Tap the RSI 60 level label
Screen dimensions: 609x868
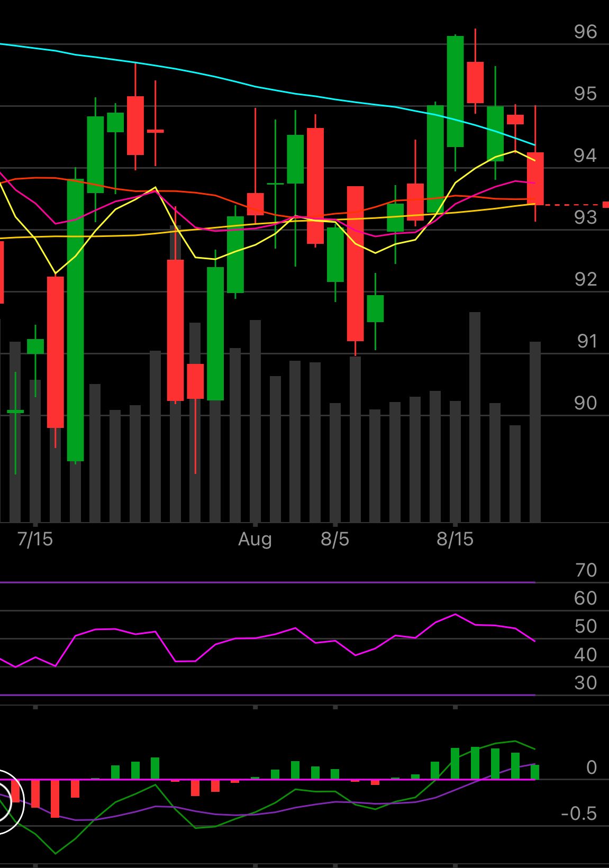[585, 598]
